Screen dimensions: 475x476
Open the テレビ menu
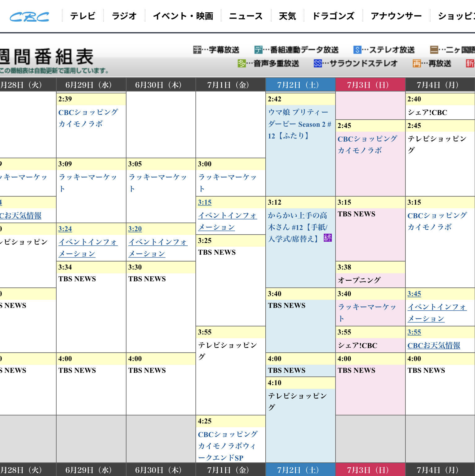coord(83,16)
